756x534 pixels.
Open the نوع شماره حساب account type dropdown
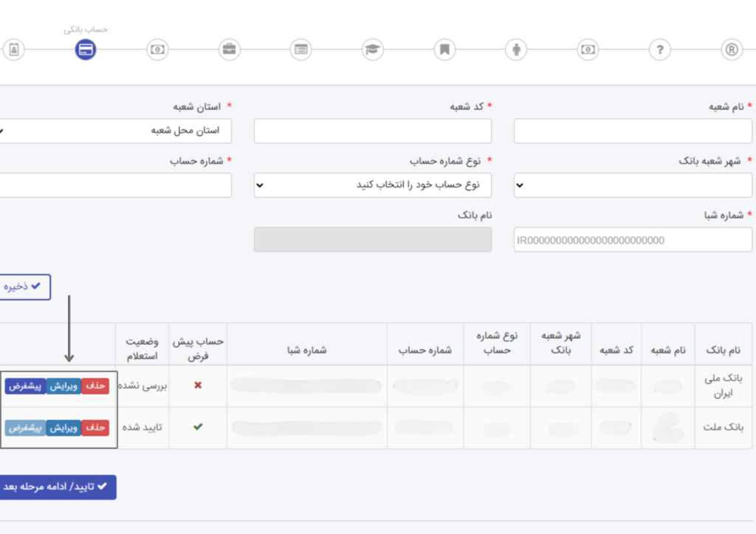(372, 185)
